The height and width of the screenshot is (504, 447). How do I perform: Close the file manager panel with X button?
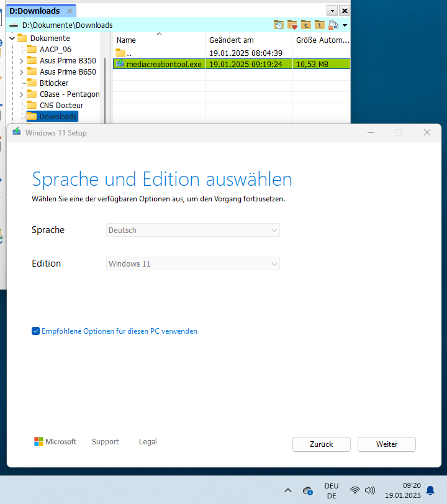345,11
